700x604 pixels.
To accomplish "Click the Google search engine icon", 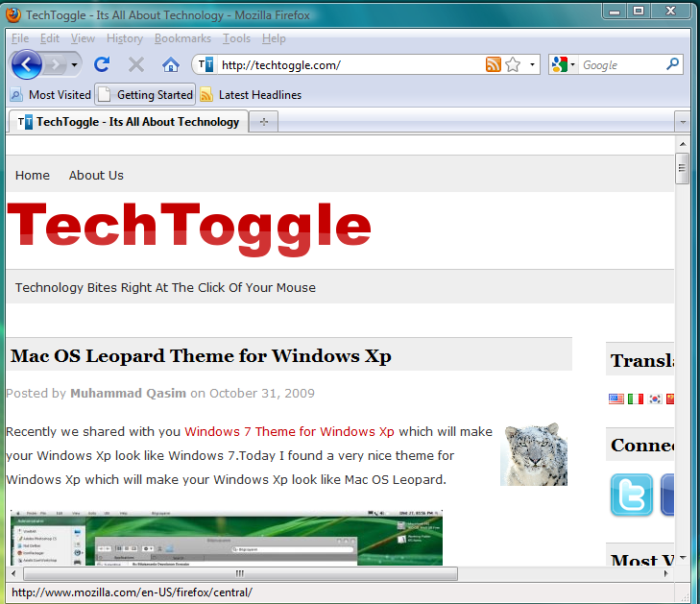I will coord(560,64).
